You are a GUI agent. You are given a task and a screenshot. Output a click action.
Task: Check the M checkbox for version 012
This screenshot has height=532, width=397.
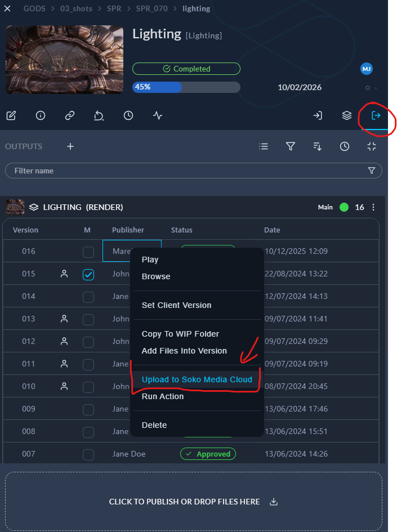pyautogui.click(x=88, y=342)
